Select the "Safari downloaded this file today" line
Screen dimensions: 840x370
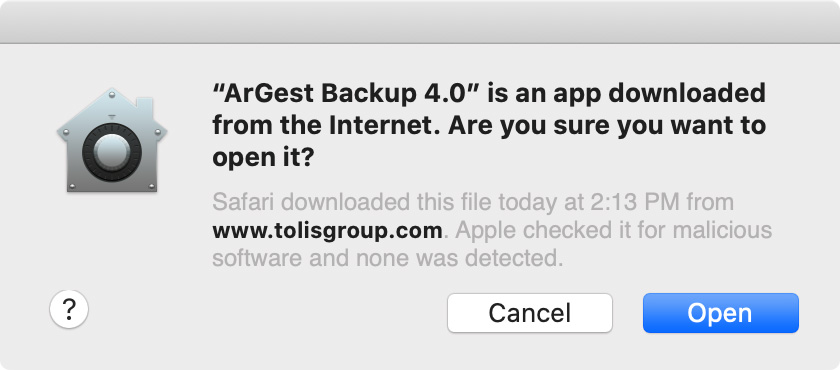[473, 203]
